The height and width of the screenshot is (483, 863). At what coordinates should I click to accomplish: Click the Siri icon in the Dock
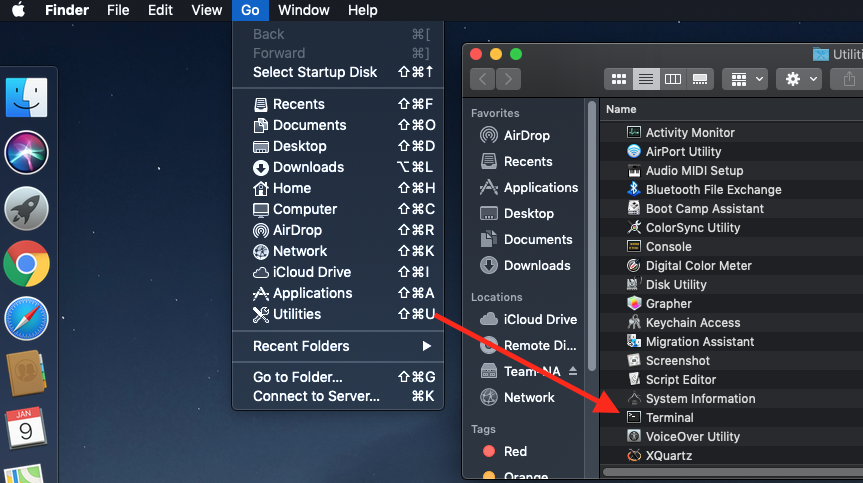tap(26, 152)
